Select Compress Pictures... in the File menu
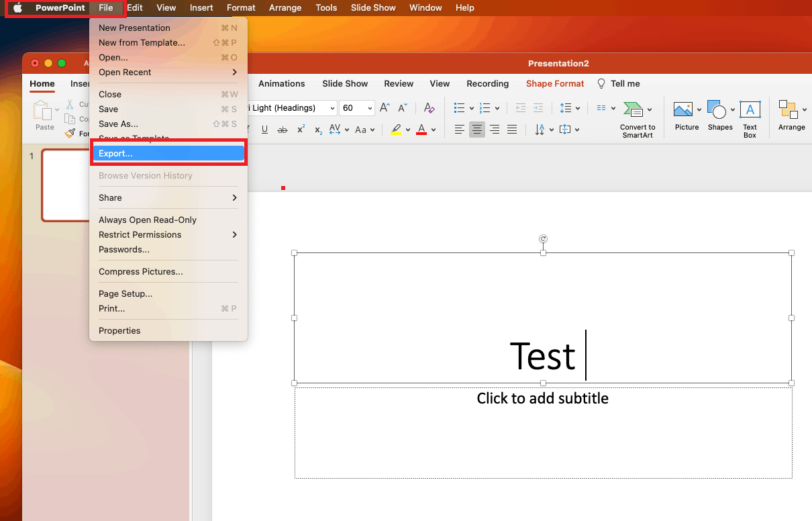Viewport: 812px width, 521px height. tap(141, 272)
